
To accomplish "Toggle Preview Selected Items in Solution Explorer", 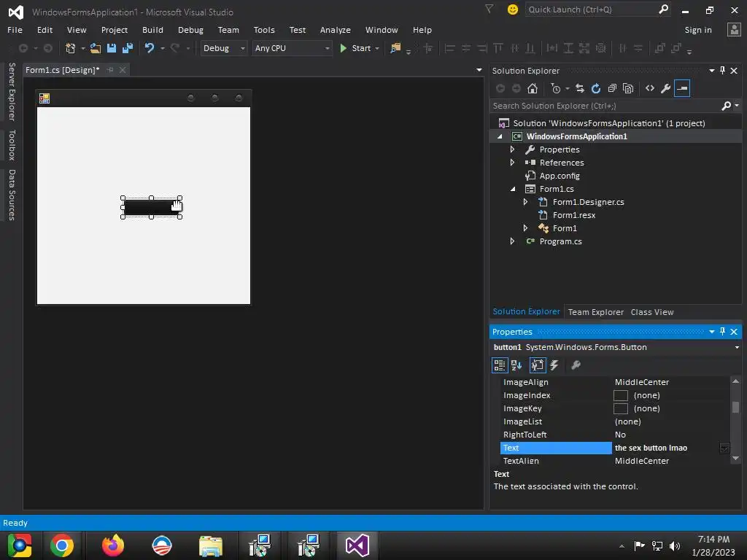I will tap(682, 88).
